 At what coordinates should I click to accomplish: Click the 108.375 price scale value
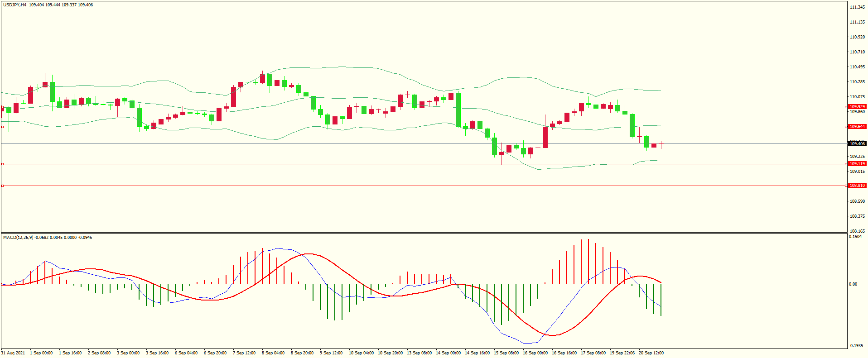pyautogui.click(x=858, y=216)
